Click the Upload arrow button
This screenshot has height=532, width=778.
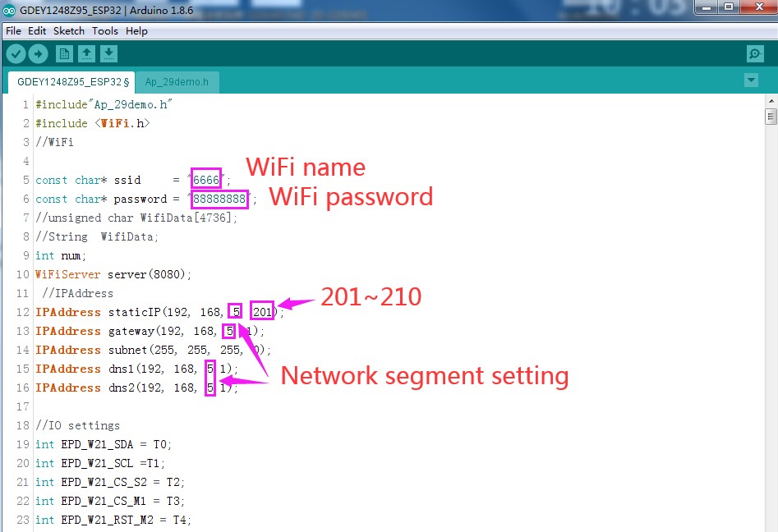pos(39,53)
